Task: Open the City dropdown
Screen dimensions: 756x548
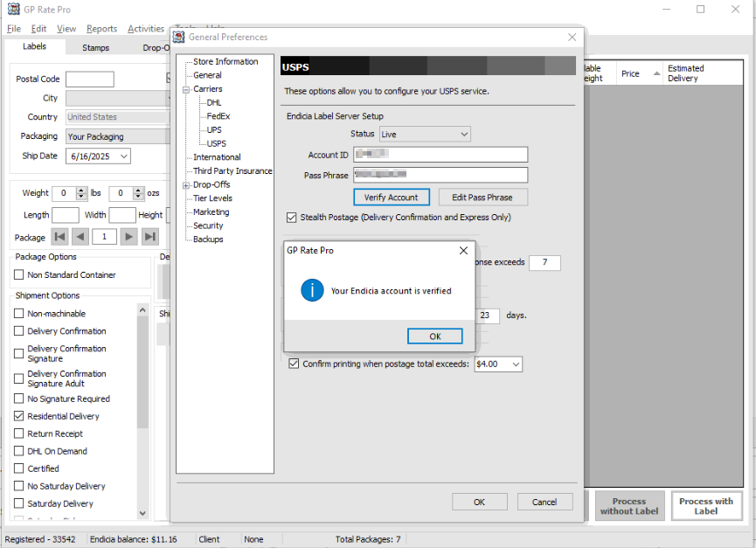Action: (118, 98)
